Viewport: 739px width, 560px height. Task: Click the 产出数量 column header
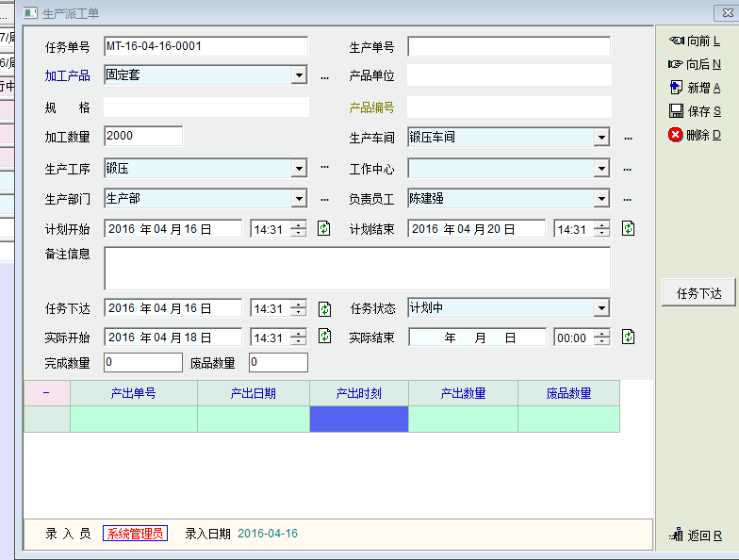(463, 394)
